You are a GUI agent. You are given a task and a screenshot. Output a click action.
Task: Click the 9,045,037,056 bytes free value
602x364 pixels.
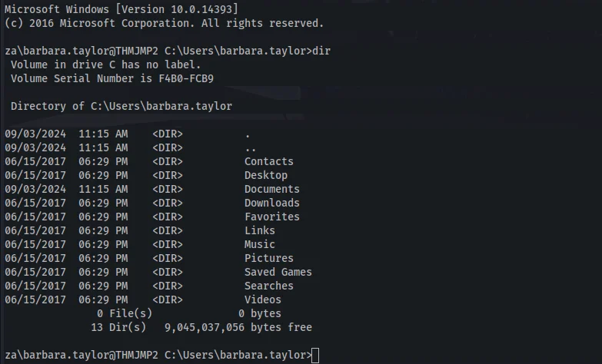click(x=238, y=327)
